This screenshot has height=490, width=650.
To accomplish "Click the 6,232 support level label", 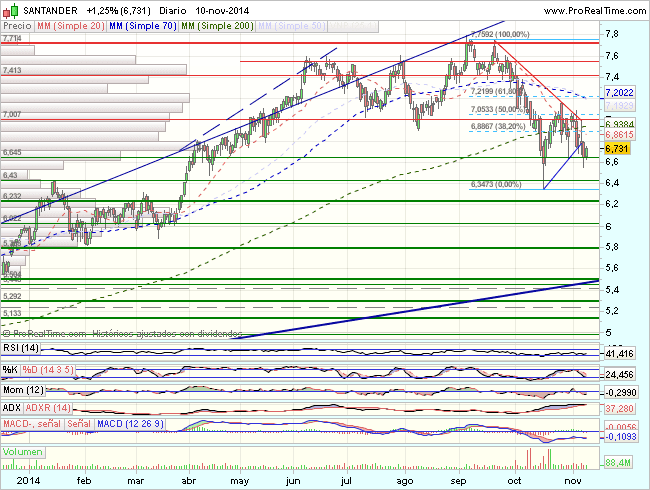I will (12, 196).
